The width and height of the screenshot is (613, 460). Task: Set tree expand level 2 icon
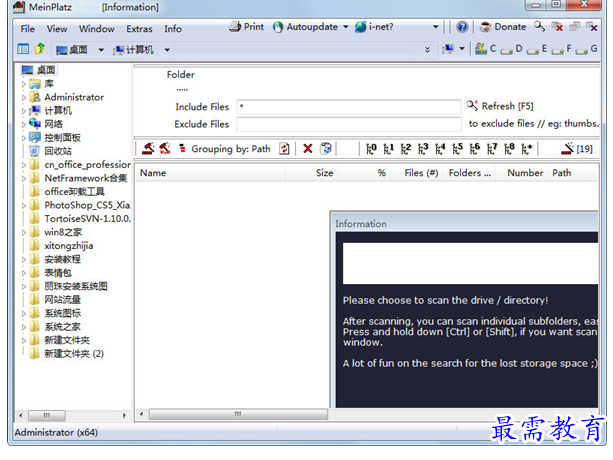click(x=406, y=149)
